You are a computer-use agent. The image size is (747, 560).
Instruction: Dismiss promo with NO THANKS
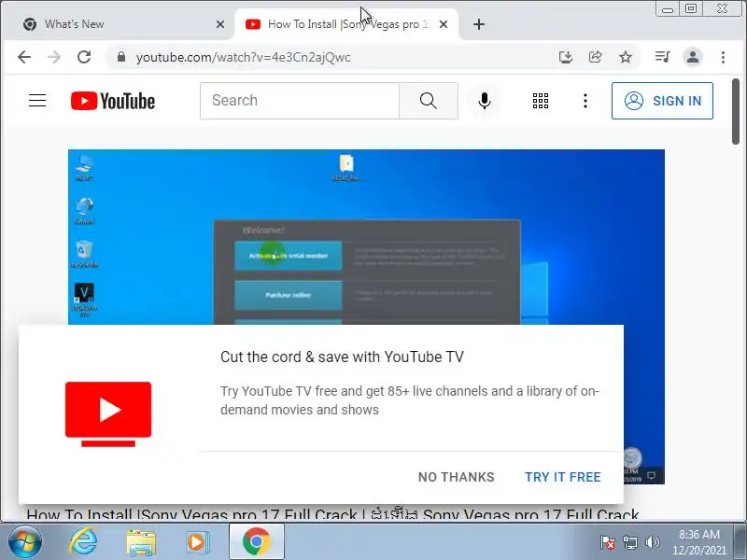[x=457, y=477]
